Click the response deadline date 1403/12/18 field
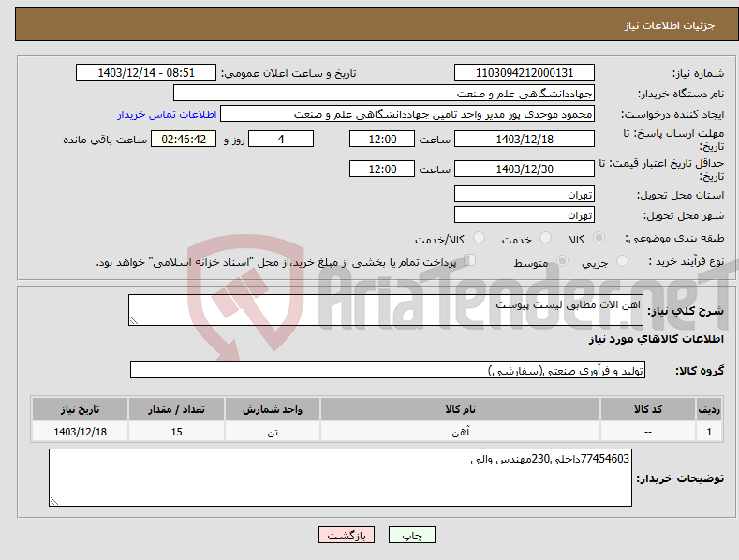Screen dimensions: 739x560 coord(525,139)
